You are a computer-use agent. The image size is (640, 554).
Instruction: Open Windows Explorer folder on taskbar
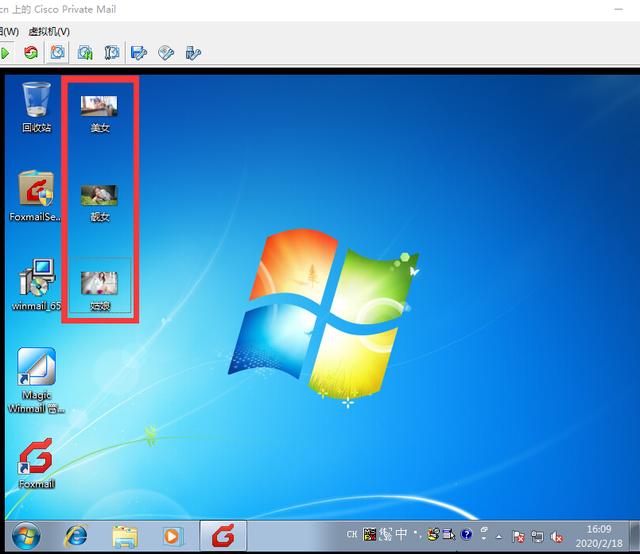[124, 536]
